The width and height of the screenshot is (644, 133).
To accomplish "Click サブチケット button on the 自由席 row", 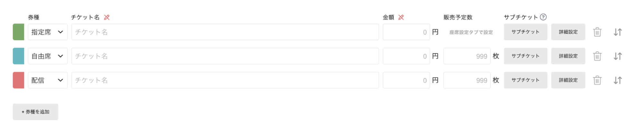I will 525,56.
